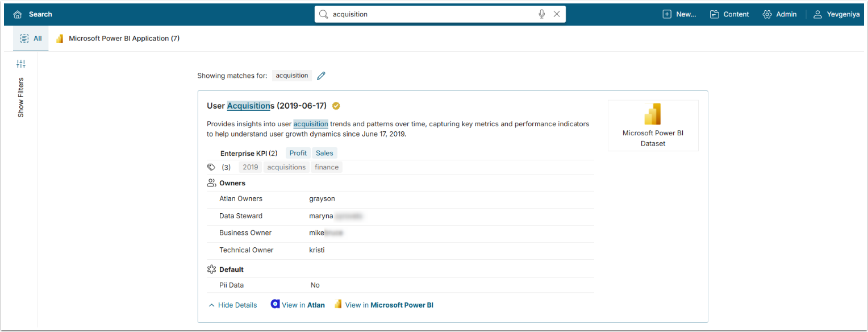This screenshot has width=868, height=332.
Task: Click Atlan Owners value grayson
Action: coord(322,199)
